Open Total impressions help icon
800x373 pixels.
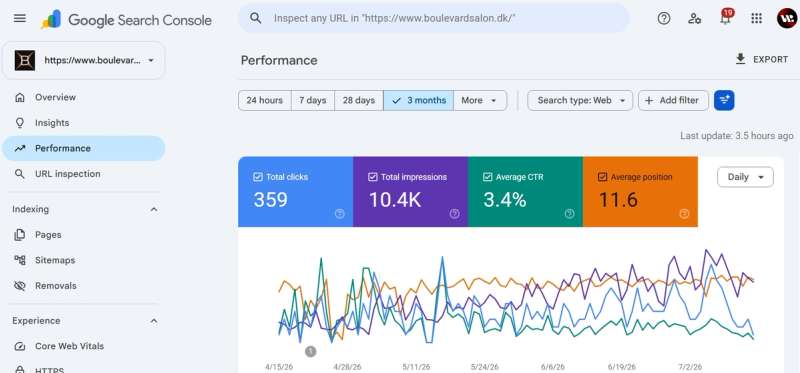click(454, 214)
